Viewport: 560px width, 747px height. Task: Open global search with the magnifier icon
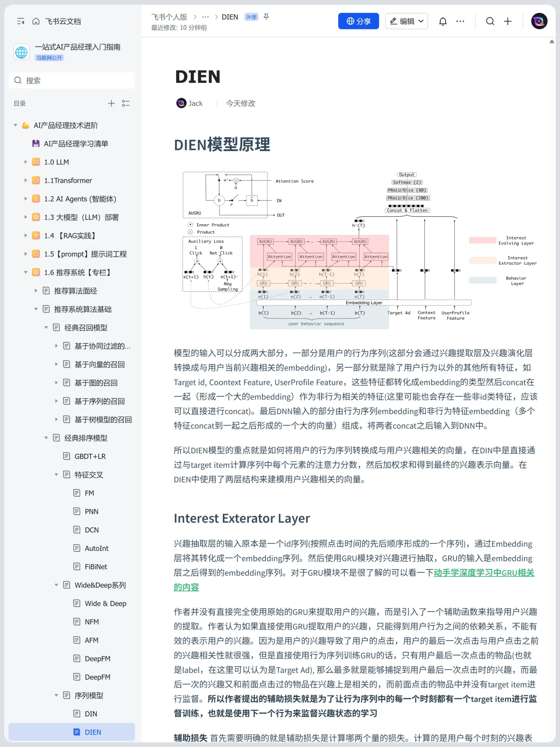(x=490, y=21)
